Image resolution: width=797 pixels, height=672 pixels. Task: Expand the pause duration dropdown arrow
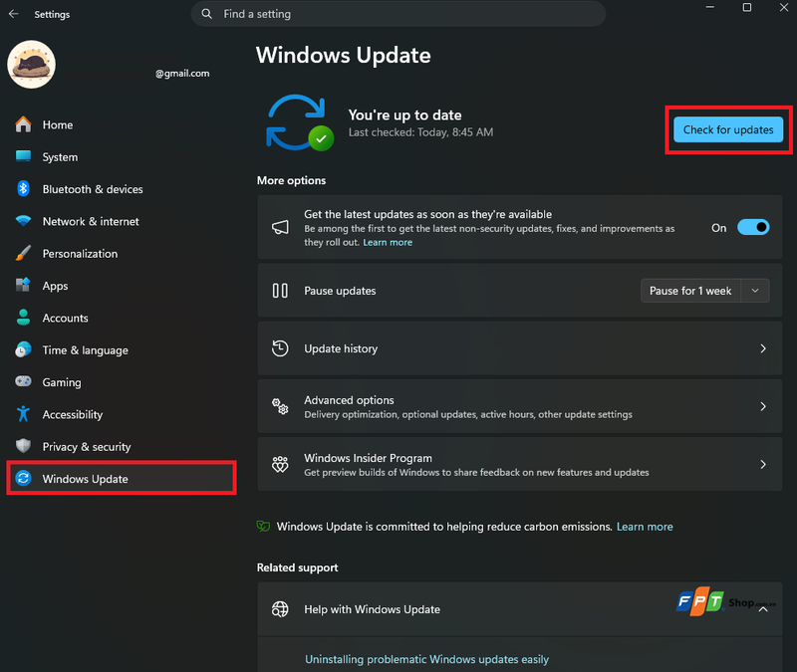pos(755,291)
